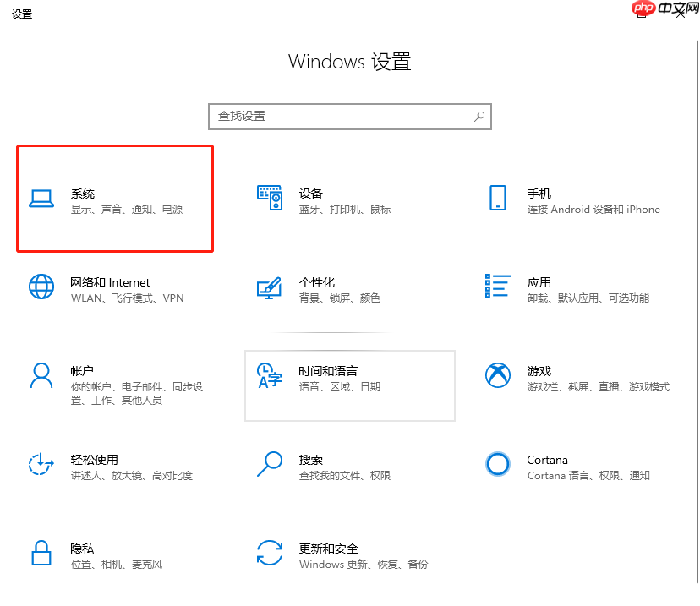Click the 设置 label in the title bar
The image size is (700, 606).
click(x=22, y=14)
